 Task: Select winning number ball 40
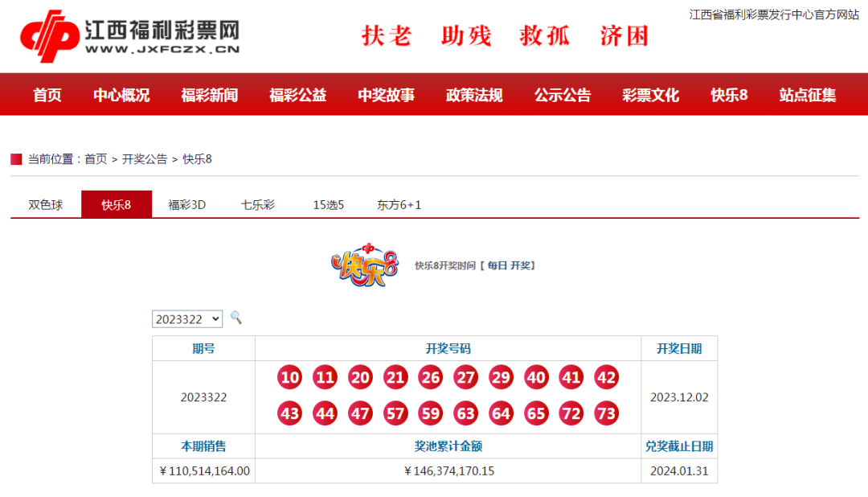pos(536,377)
